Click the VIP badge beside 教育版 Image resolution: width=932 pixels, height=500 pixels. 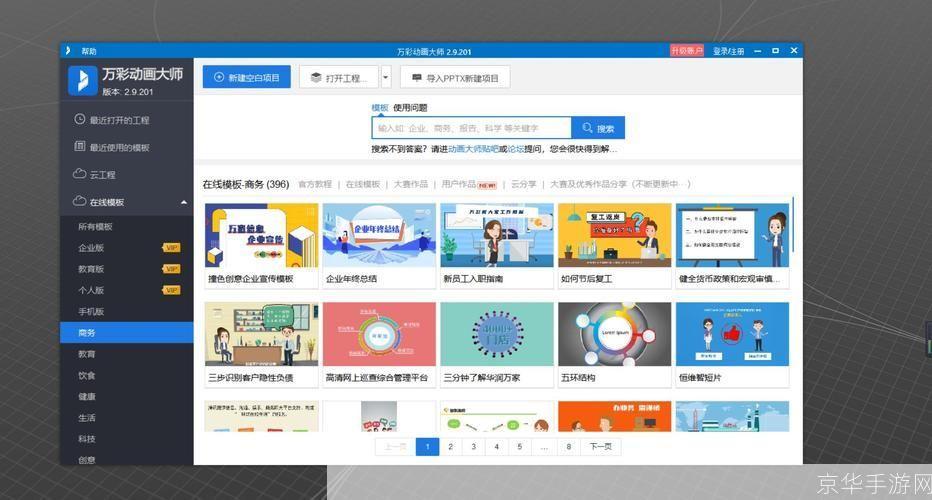coord(171,269)
